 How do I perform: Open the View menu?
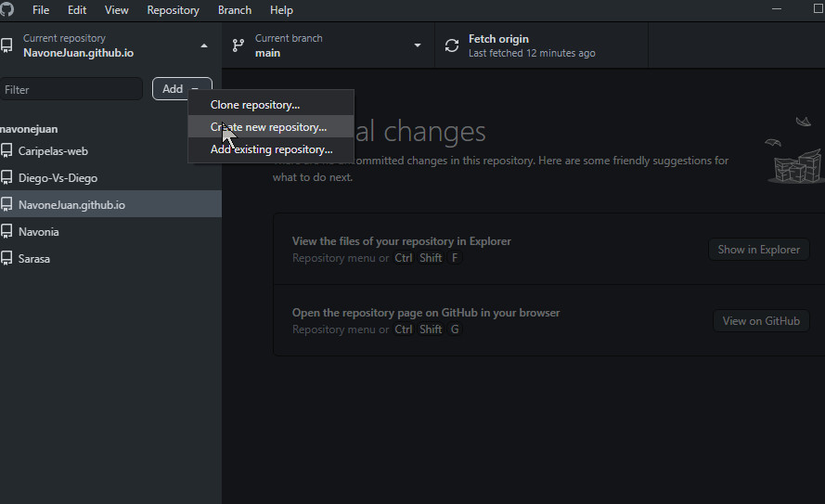(x=116, y=10)
